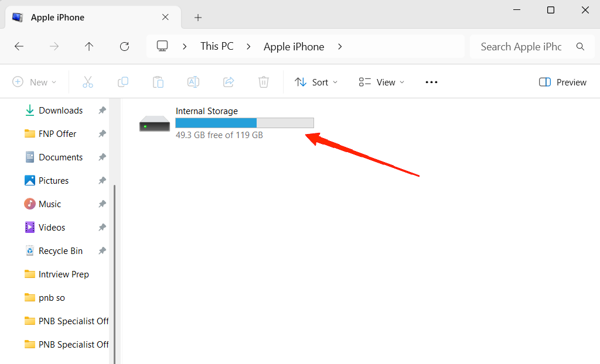Click the Forward navigation arrow
Viewport: 600px width, 364px height.
click(54, 47)
